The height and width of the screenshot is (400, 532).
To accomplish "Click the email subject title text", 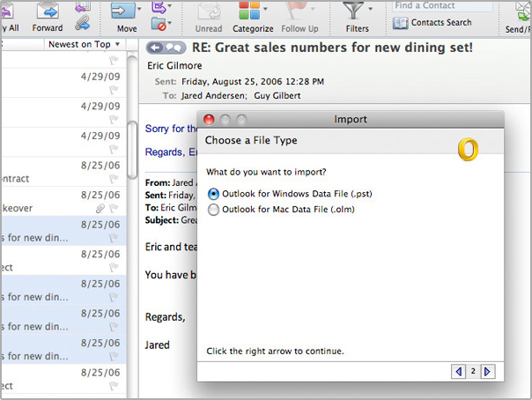I will tap(332, 48).
